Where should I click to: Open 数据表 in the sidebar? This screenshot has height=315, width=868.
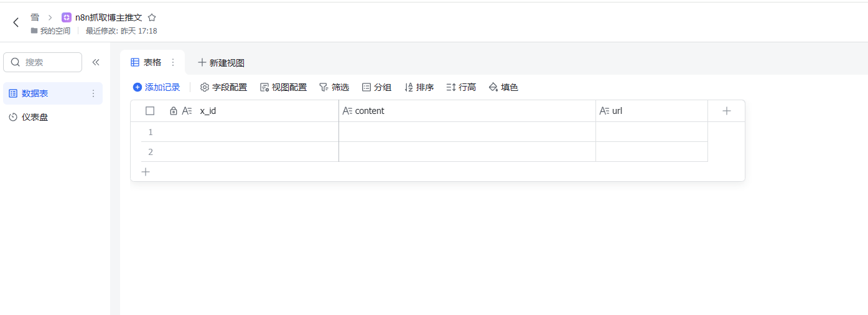point(35,93)
